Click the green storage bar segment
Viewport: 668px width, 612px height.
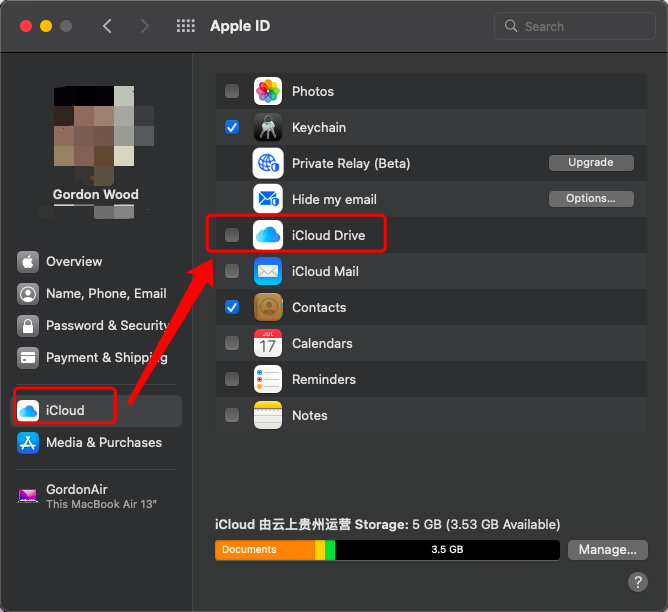pos(330,550)
